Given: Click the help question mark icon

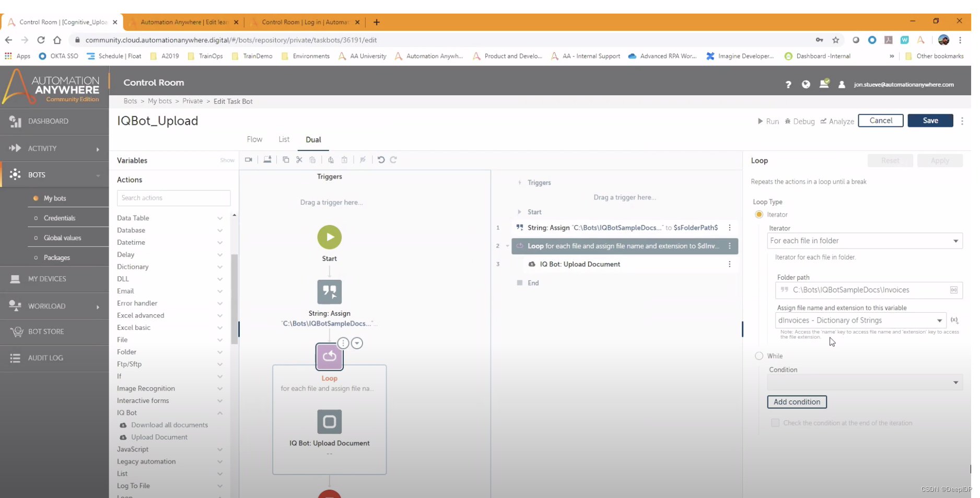Looking at the screenshot, I should click(x=788, y=85).
